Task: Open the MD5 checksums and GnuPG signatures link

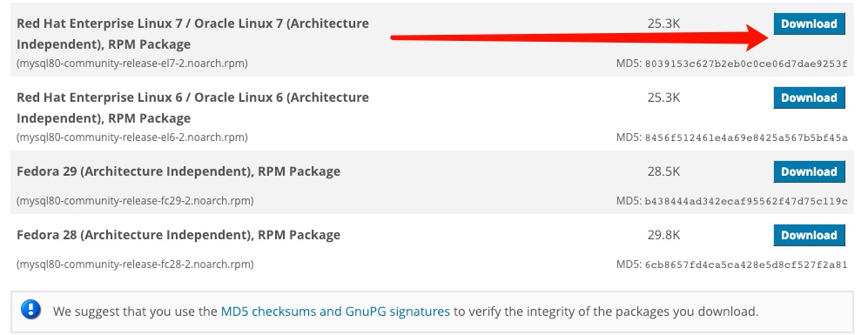Action: click(x=335, y=312)
